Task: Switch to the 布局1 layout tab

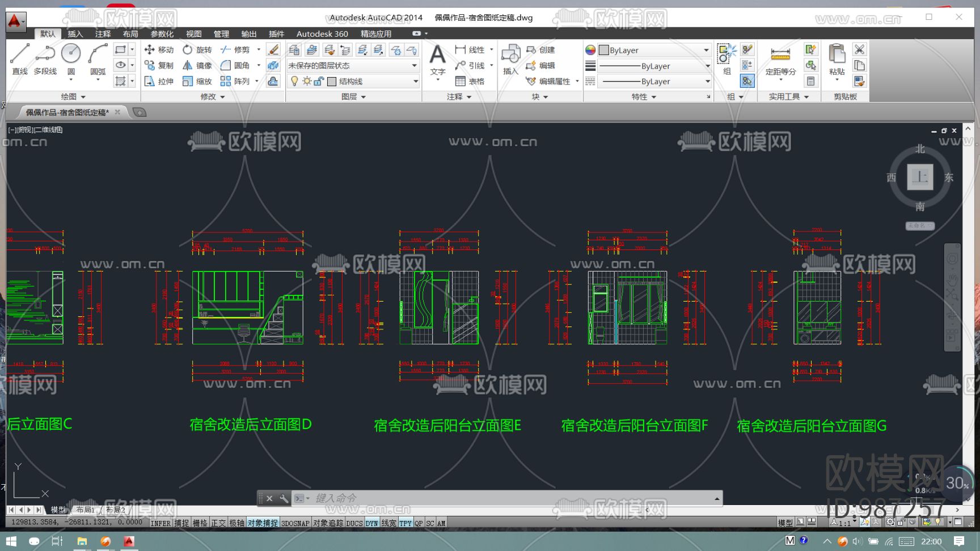Action: pos(86,510)
